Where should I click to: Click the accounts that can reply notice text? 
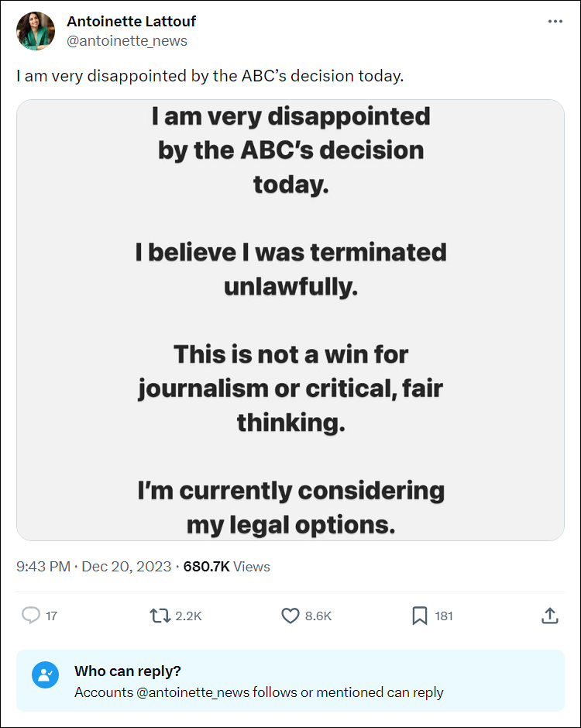(259, 692)
